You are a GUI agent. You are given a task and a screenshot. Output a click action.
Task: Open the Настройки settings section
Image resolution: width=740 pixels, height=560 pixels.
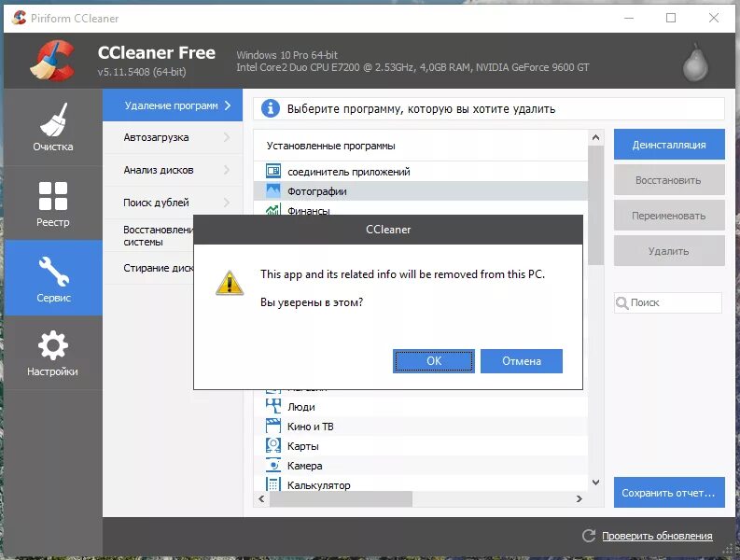click(53, 353)
